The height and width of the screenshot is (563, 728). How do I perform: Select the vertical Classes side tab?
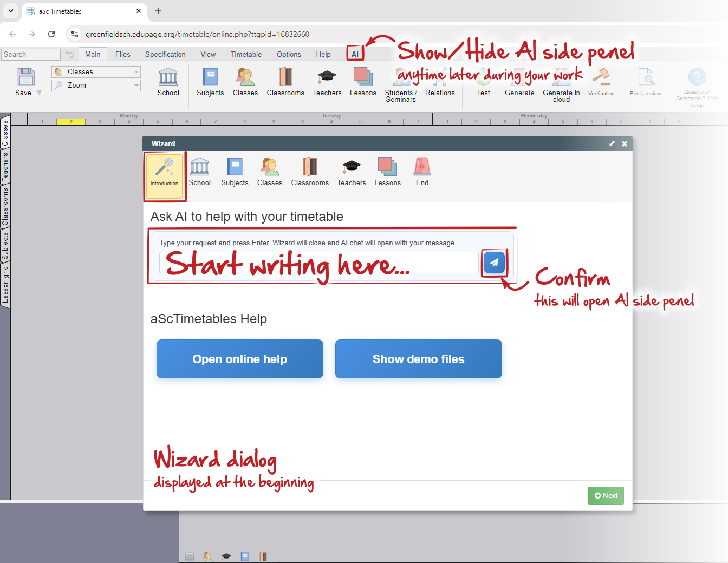click(5, 133)
